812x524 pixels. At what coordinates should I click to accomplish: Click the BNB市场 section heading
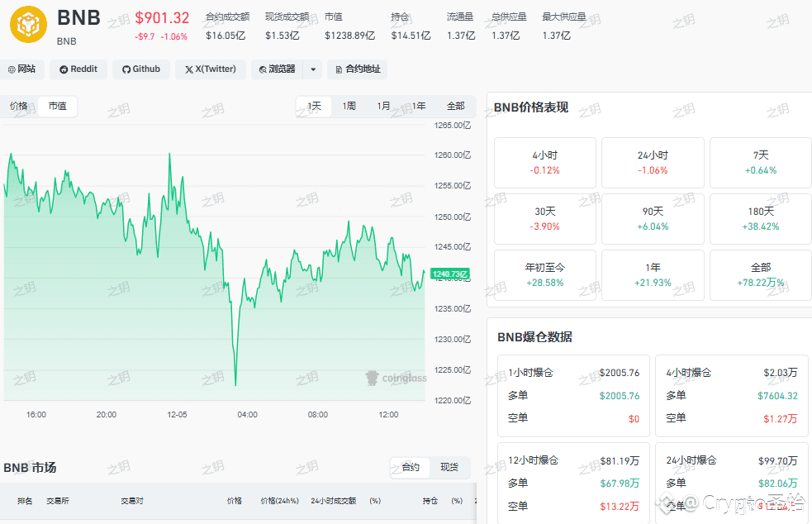30,468
